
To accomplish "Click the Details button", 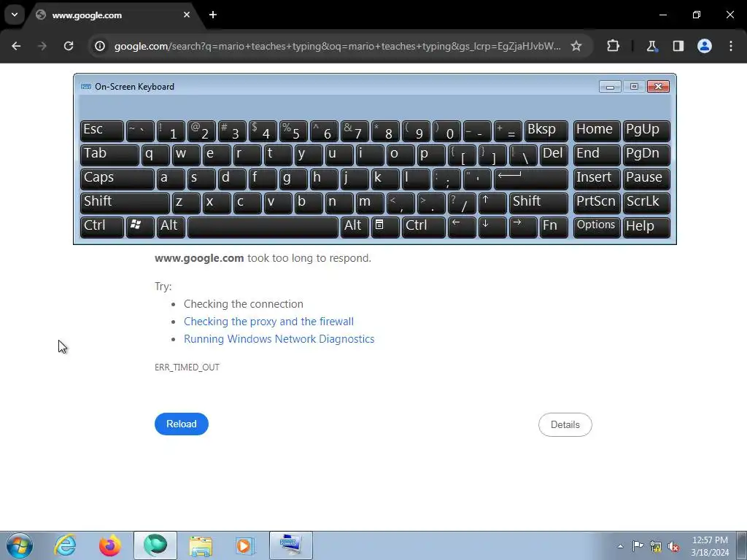I will coord(565,424).
